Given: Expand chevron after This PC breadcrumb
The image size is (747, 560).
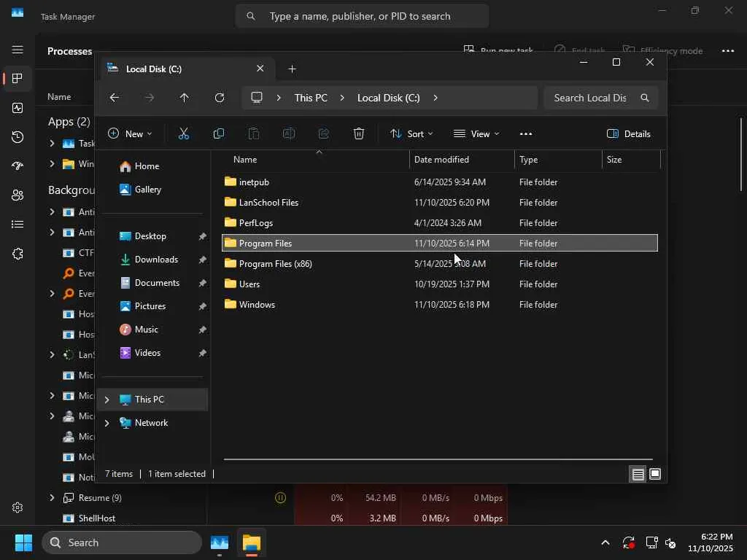Looking at the screenshot, I should [342, 98].
